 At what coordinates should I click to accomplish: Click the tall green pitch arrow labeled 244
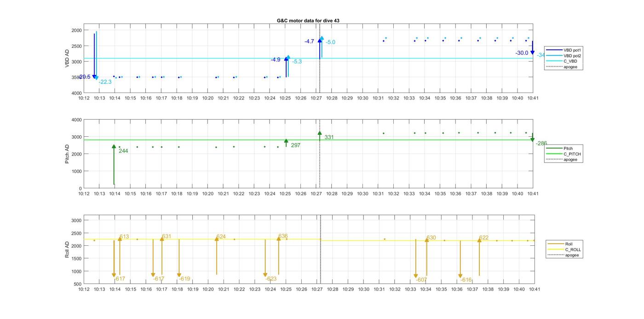click(x=114, y=165)
